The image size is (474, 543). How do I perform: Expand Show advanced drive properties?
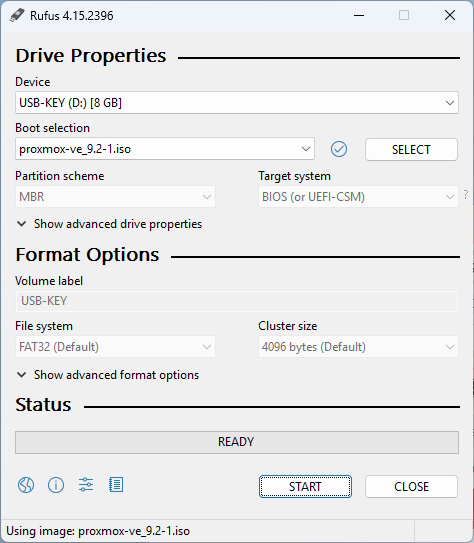tap(109, 224)
